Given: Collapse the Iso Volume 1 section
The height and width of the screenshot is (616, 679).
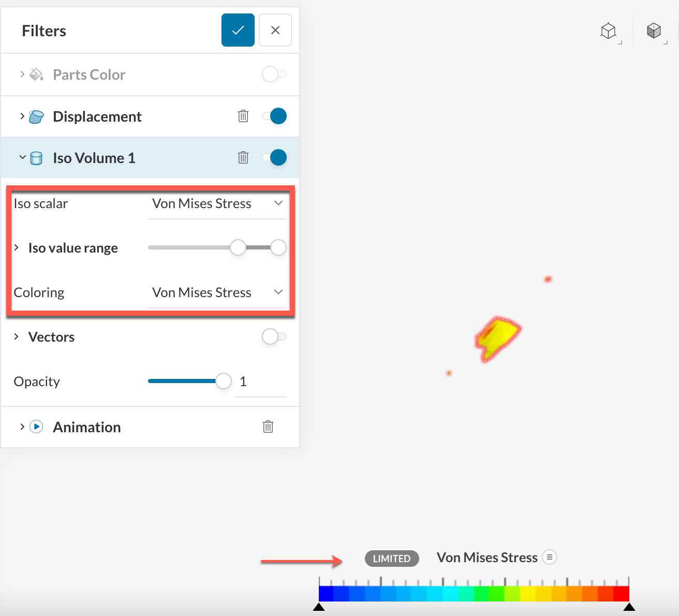Looking at the screenshot, I should (22, 157).
